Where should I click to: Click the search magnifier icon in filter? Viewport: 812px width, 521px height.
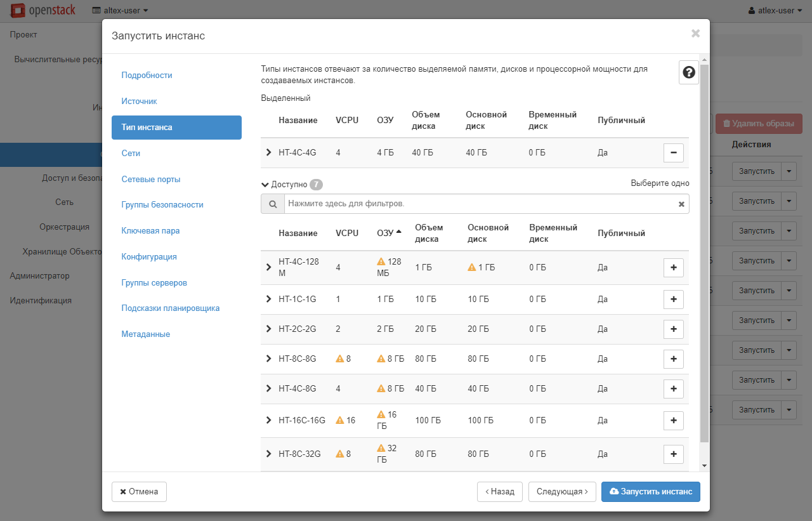tap(273, 204)
